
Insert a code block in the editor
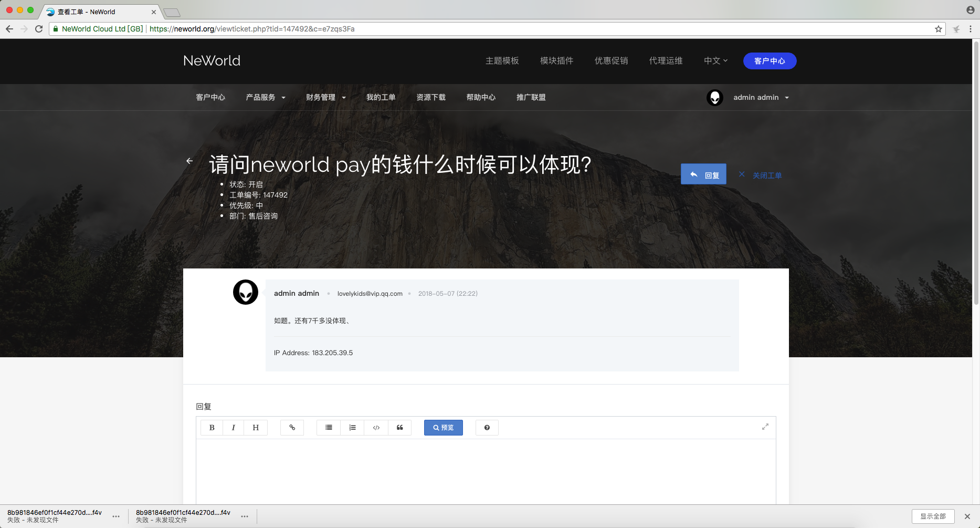point(376,428)
